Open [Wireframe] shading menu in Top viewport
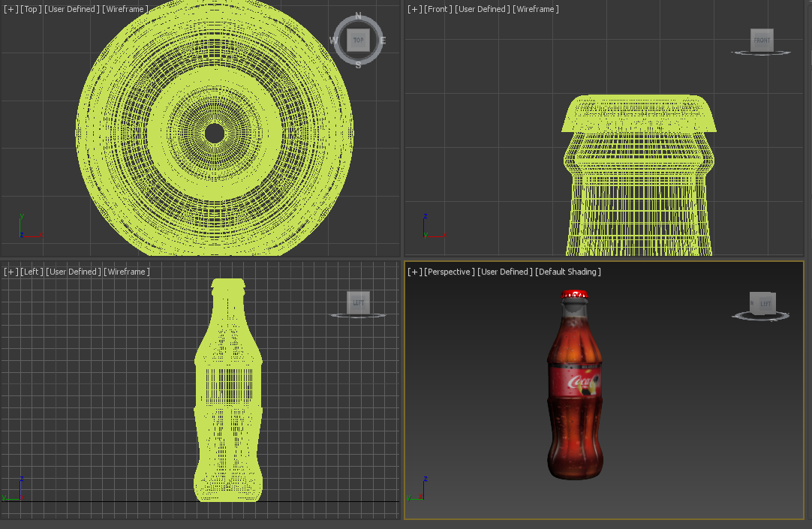Viewport: 812px width, 529px height. [x=125, y=9]
